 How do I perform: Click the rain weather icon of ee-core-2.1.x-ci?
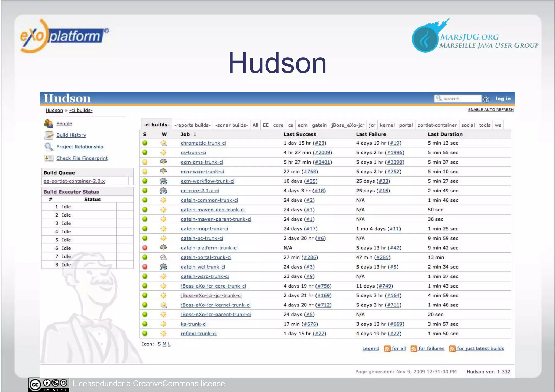pos(163,191)
